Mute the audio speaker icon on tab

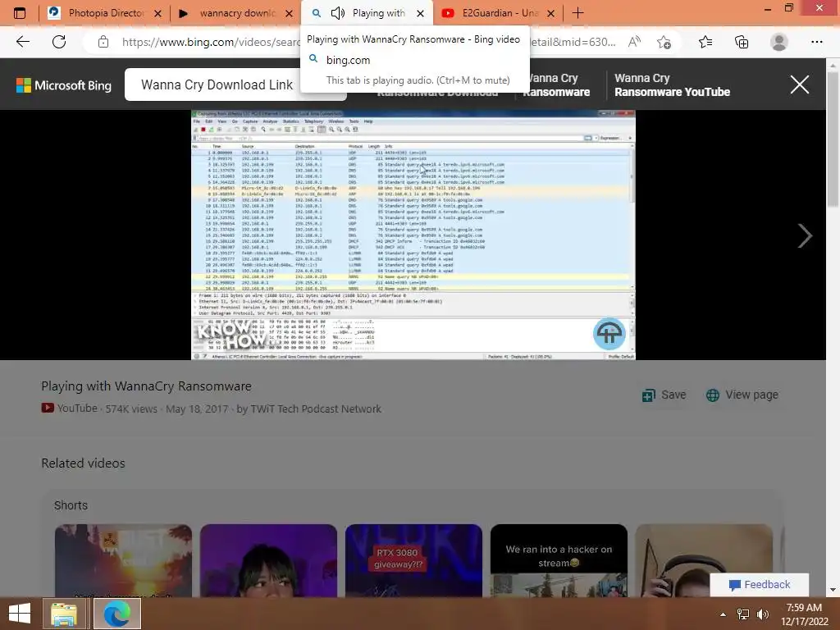[x=337, y=13]
